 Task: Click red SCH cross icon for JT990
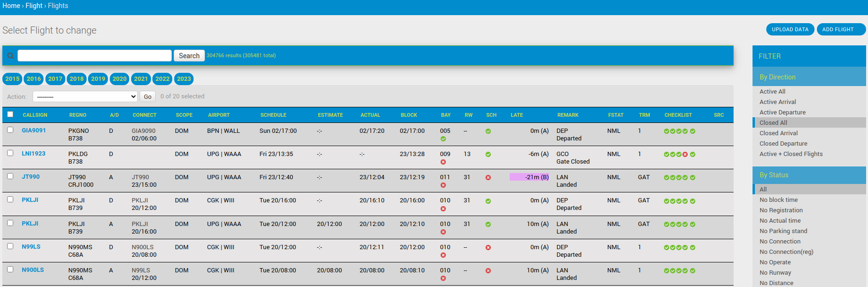488,178
